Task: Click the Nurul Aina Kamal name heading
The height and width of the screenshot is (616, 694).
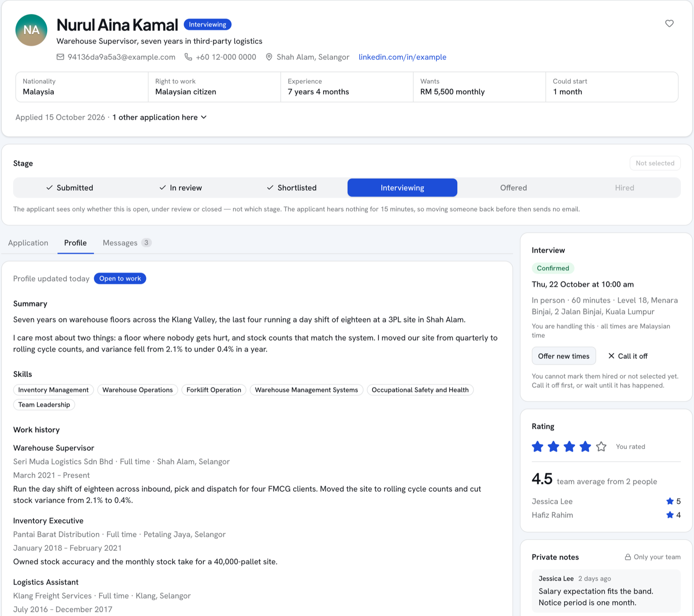Action: click(x=117, y=25)
